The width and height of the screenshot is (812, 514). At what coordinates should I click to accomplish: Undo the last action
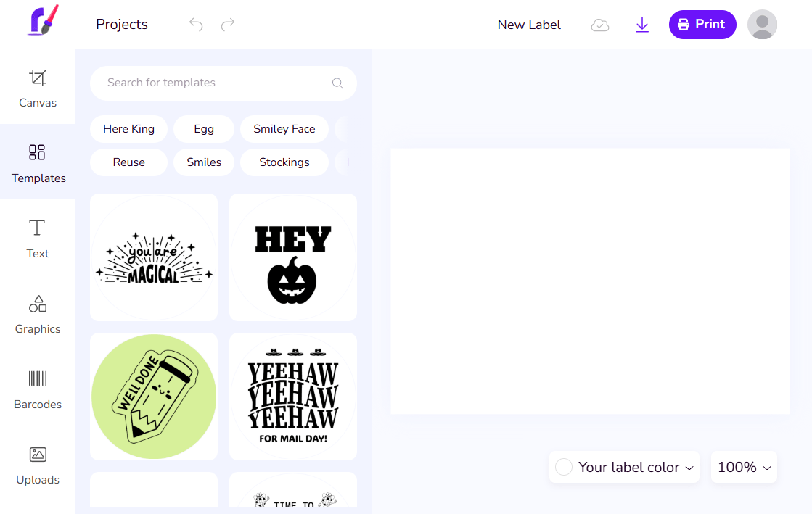(x=196, y=25)
